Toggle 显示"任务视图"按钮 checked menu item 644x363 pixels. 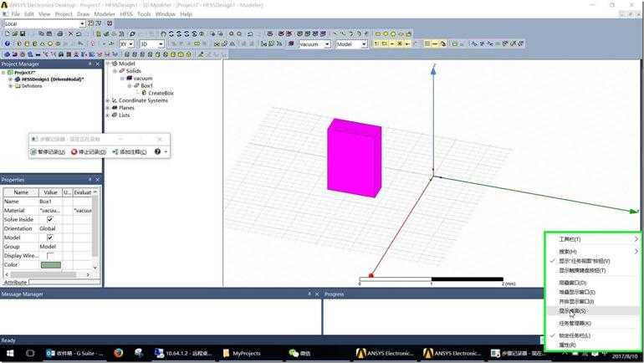584,261
